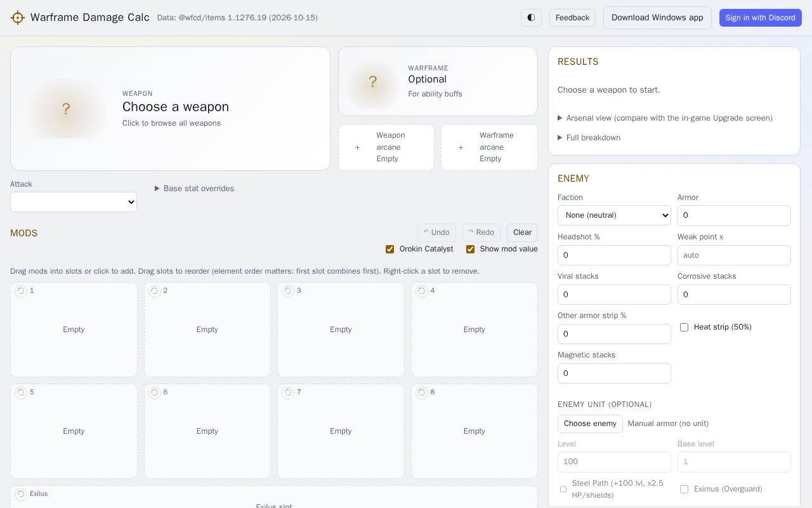Screen dimensions: 812x508
Task: Enable the Heat strip (50%) checkbox
Action: 684,327
